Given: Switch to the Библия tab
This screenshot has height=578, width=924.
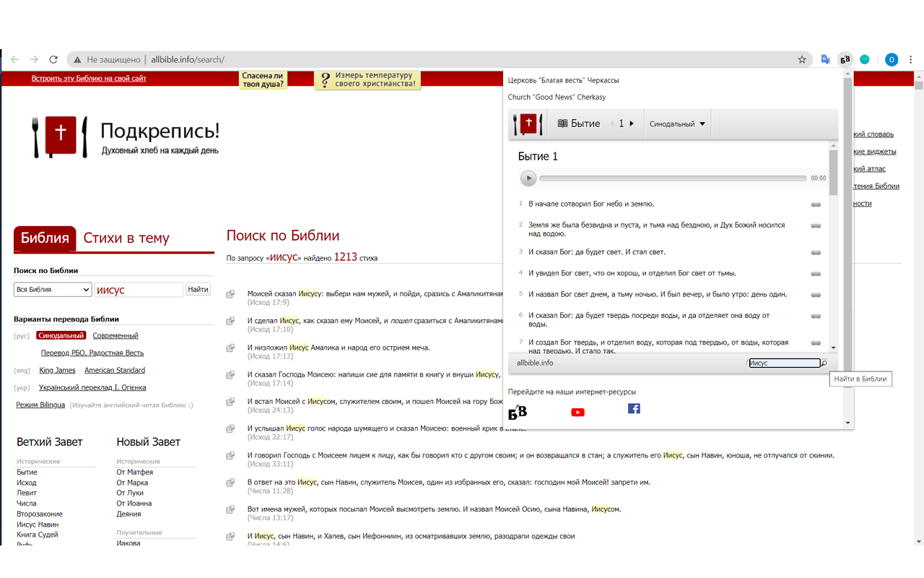Looking at the screenshot, I should click(45, 238).
